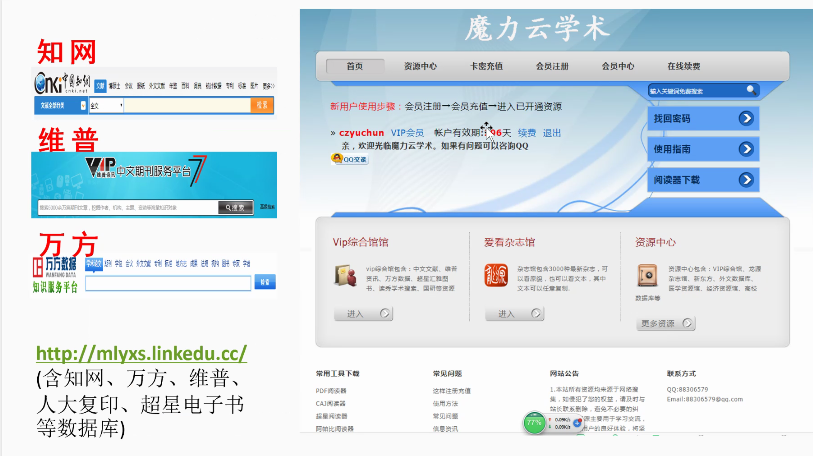This screenshot has height=456, width=813.
Task: Click the arrow icon beside 找回密码
Action: [x=746, y=118]
